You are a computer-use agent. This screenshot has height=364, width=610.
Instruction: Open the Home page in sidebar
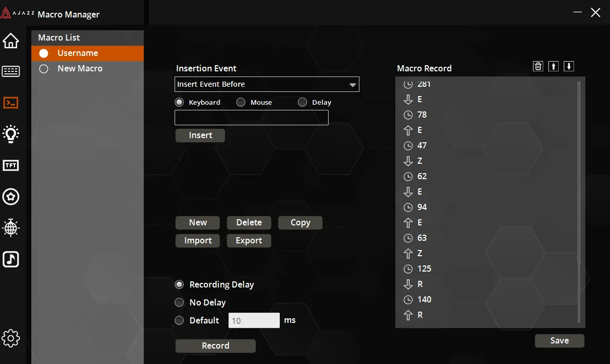point(11,41)
